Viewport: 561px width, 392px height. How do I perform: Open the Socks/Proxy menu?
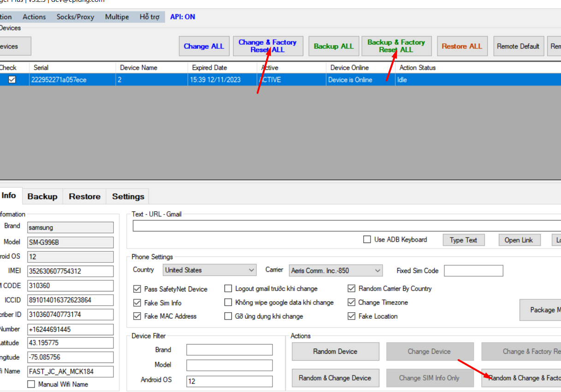point(75,17)
